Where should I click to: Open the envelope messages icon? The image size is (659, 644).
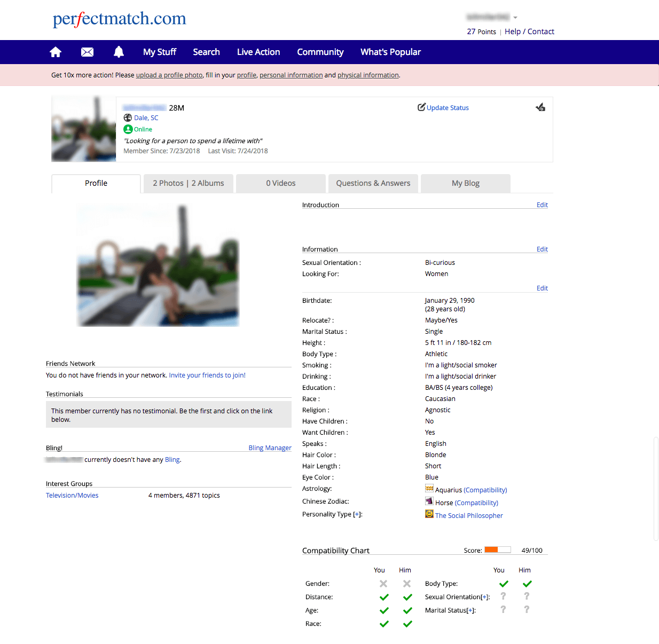pos(87,52)
